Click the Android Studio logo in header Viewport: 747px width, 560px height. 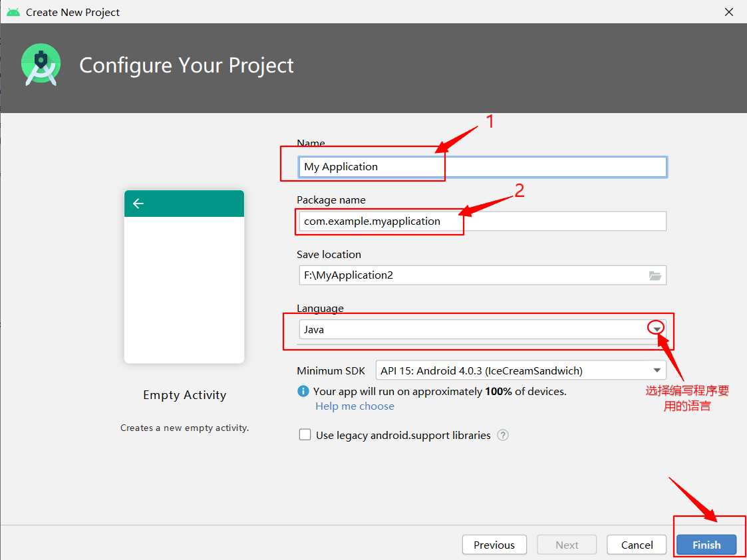(x=41, y=65)
